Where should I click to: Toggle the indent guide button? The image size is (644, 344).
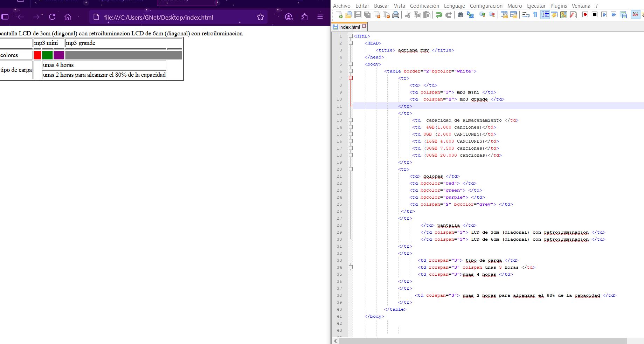click(545, 15)
